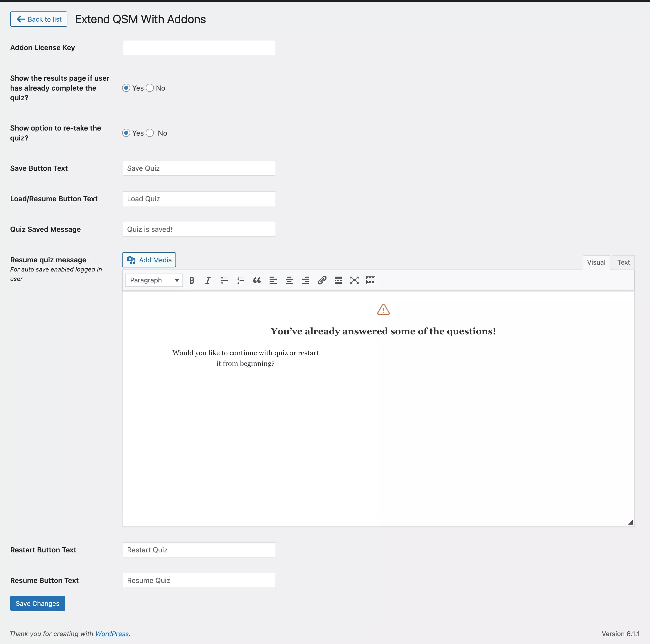Click the Restart Button Text field
Viewport: 650px width, 644px height.
[199, 550]
